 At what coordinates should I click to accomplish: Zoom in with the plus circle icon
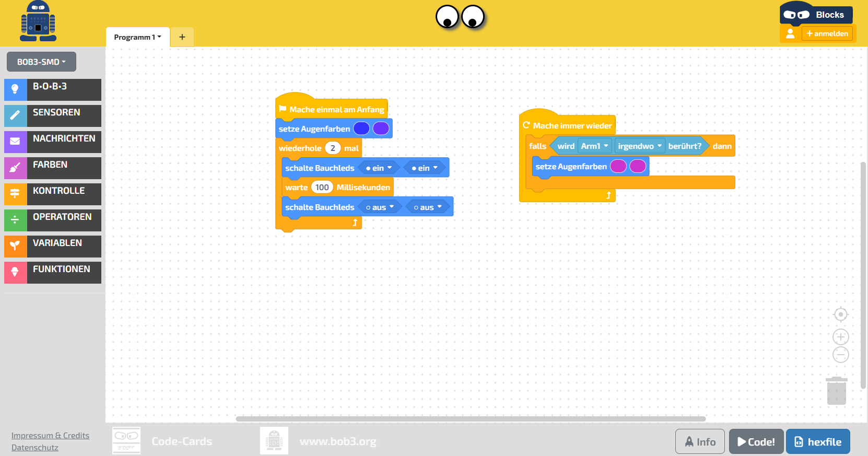840,337
